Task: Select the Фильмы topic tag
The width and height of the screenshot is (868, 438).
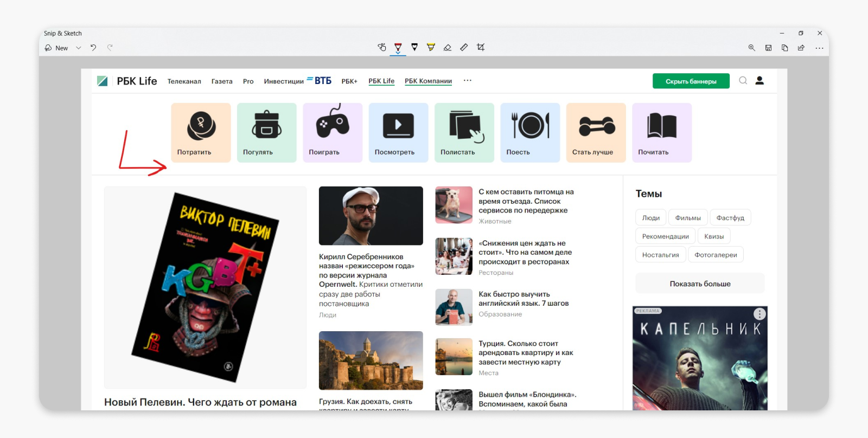Action: point(688,218)
